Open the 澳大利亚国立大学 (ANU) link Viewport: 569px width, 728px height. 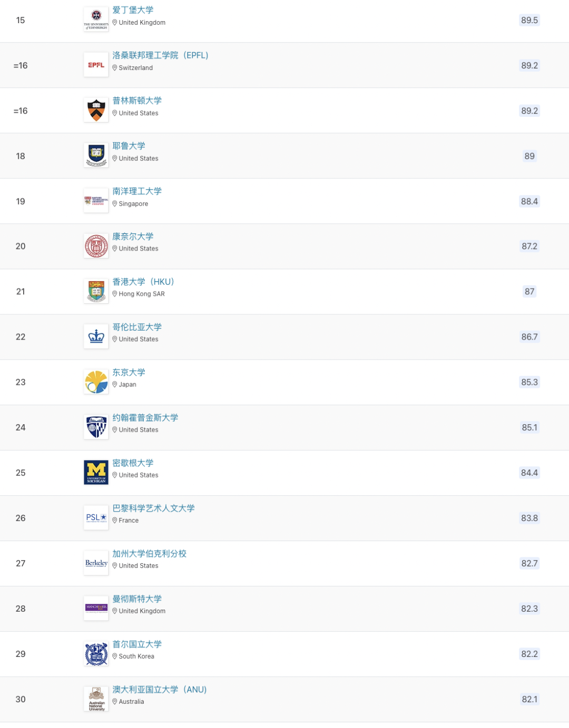click(159, 689)
